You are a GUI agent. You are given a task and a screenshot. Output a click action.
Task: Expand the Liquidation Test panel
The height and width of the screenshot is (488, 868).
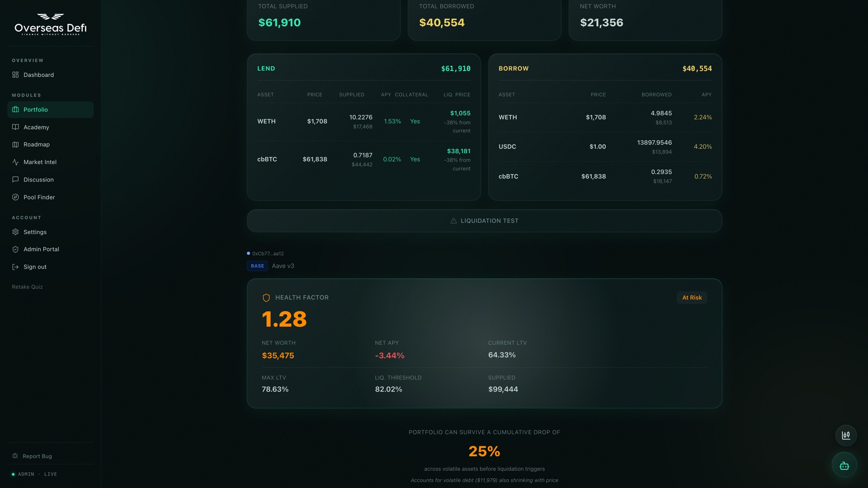pos(484,221)
